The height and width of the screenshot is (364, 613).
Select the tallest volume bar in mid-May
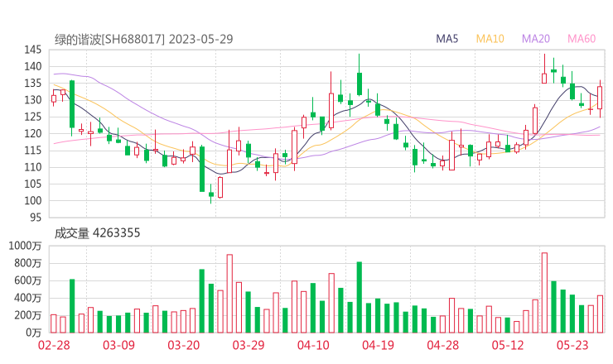[x=544, y=292]
